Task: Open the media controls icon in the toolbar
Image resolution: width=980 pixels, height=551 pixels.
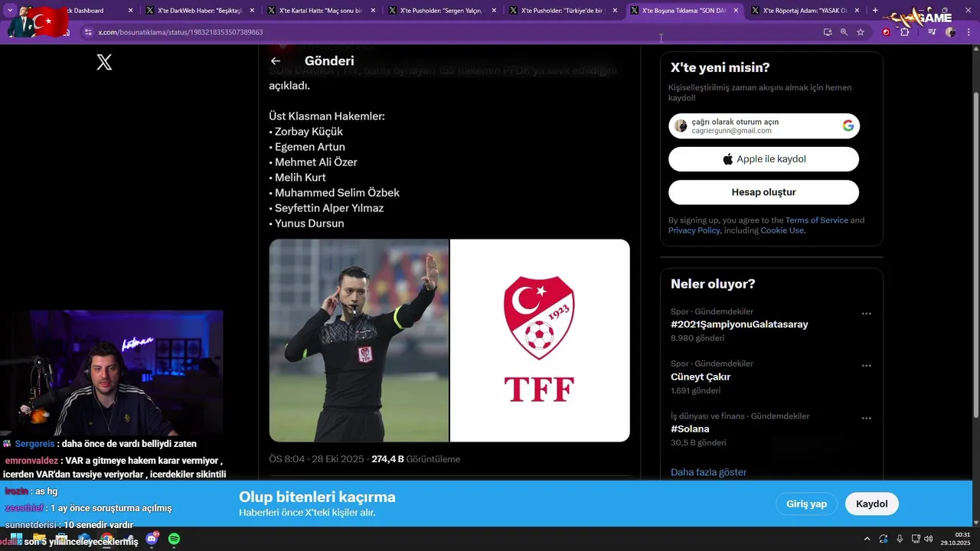Action: tap(932, 32)
